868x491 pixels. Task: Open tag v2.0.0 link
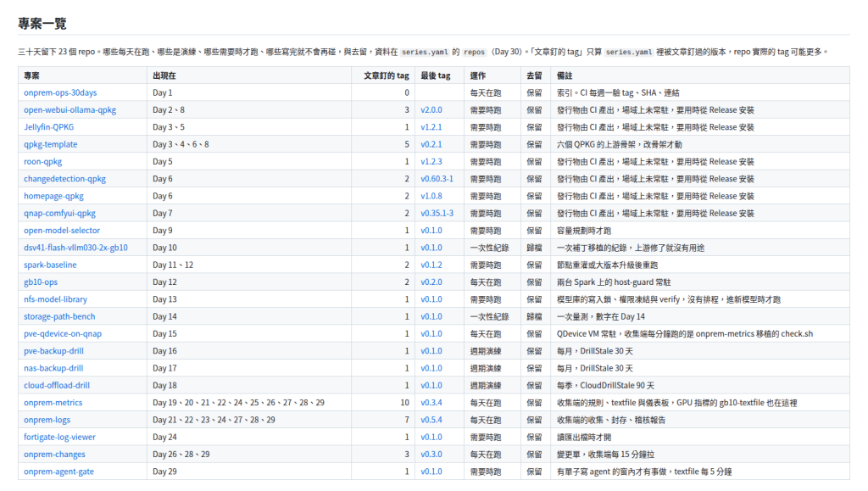pos(431,109)
